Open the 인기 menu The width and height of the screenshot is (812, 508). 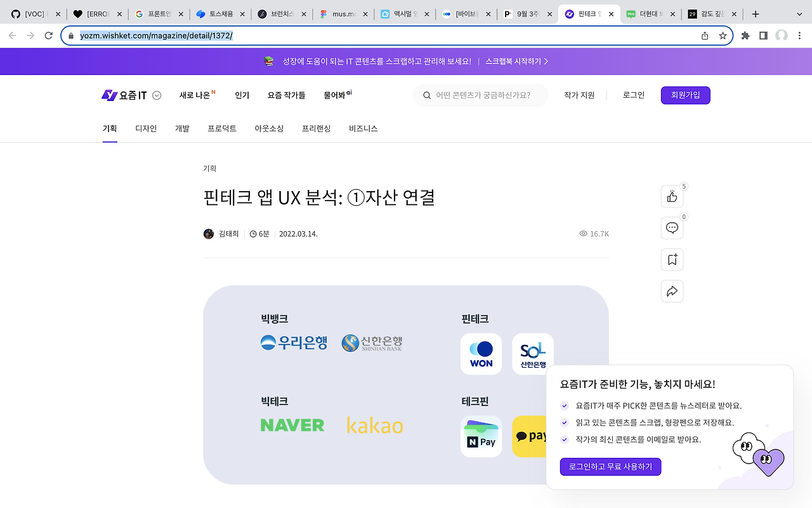(242, 95)
